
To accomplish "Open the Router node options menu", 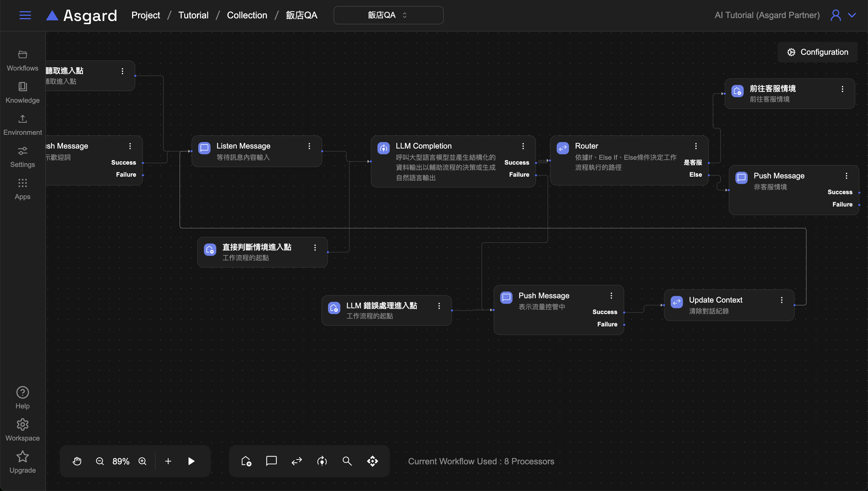I will pos(696,146).
